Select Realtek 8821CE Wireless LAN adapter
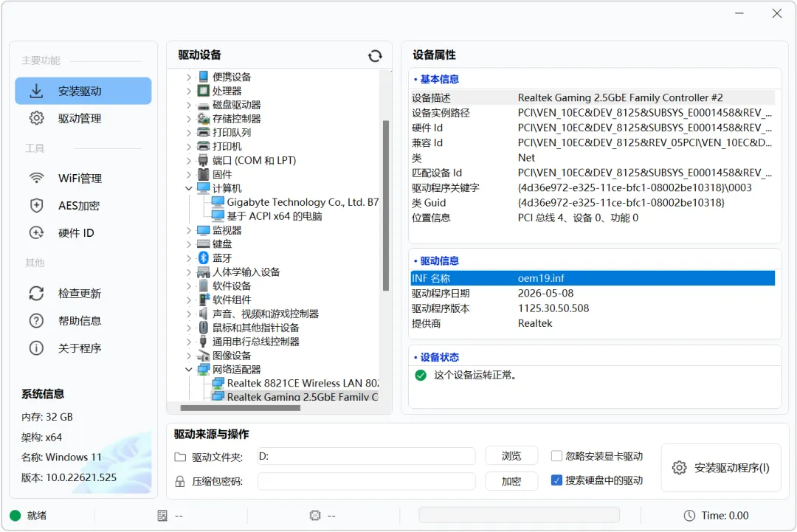The height and width of the screenshot is (532, 797). coord(296,383)
